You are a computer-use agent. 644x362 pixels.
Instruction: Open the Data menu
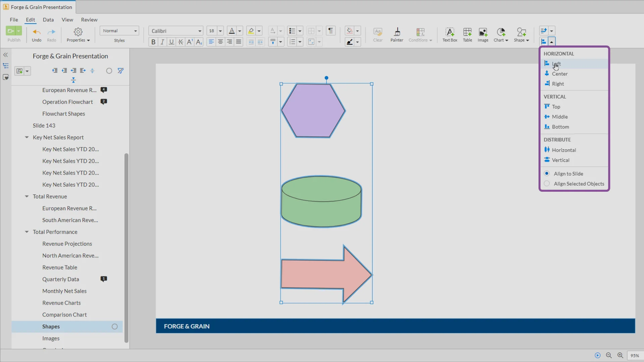click(x=48, y=20)
